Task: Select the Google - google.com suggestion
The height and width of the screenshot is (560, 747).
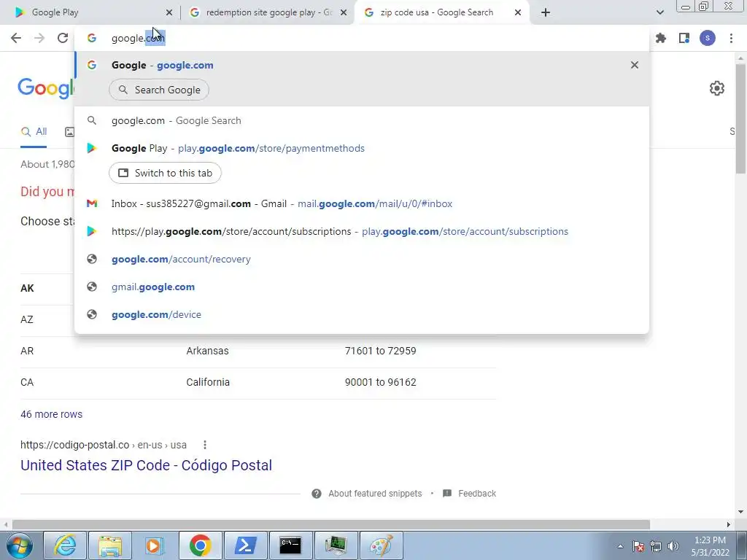Action: (362, 65)
